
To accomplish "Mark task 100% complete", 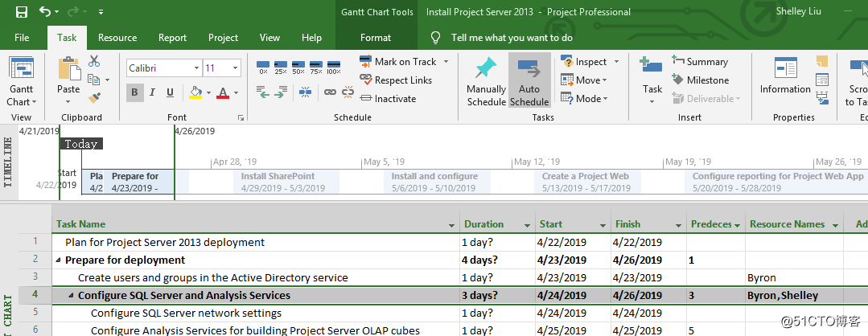I will click(334, 68).
